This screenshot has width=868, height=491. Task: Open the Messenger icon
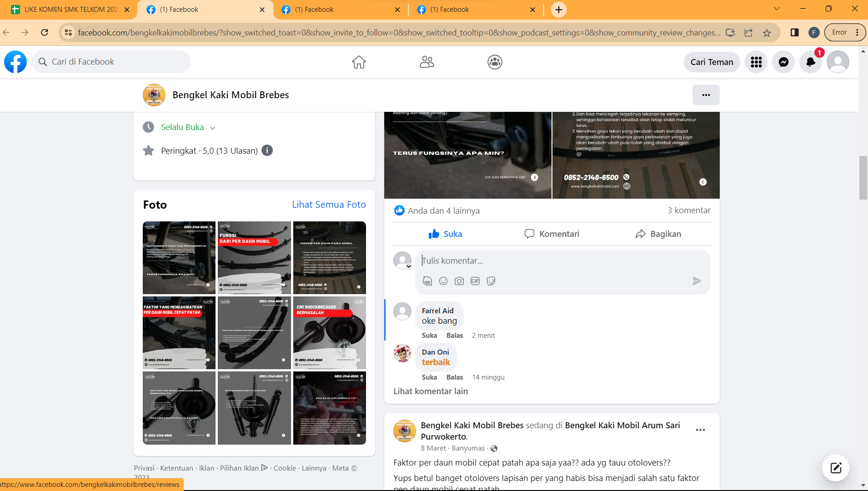click(x=783, y=62)
